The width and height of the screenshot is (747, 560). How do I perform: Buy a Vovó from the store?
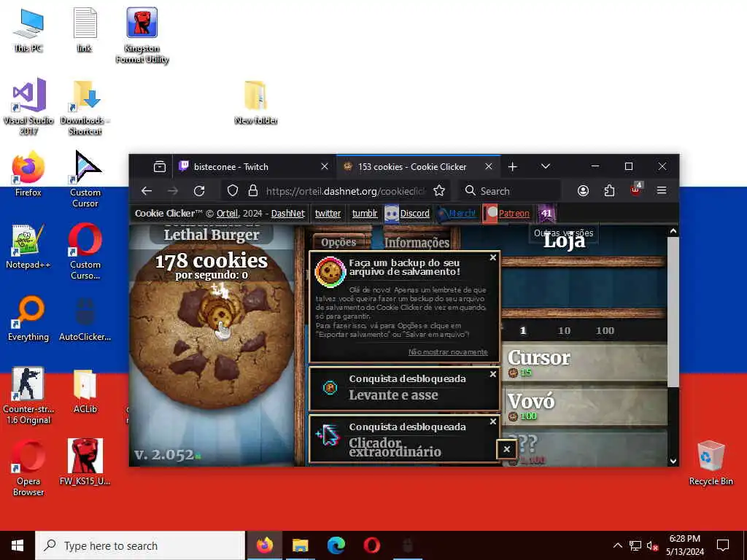click(x=585, y=406)
